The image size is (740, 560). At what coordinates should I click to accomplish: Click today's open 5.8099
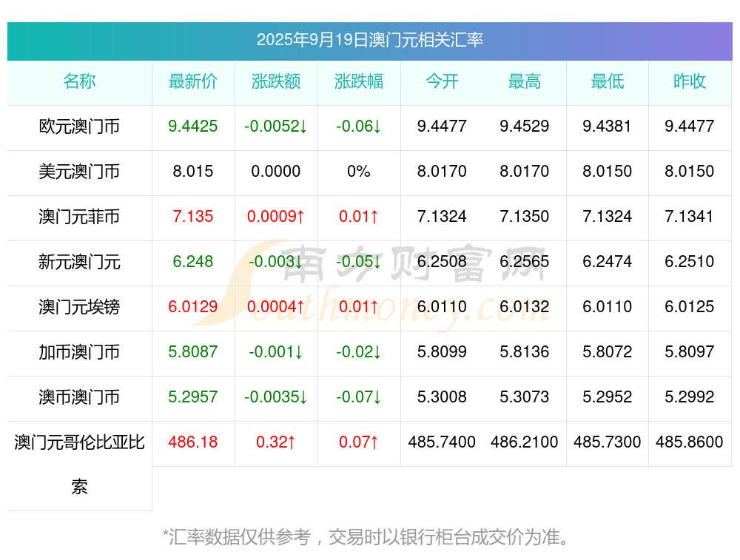point(442,351)
